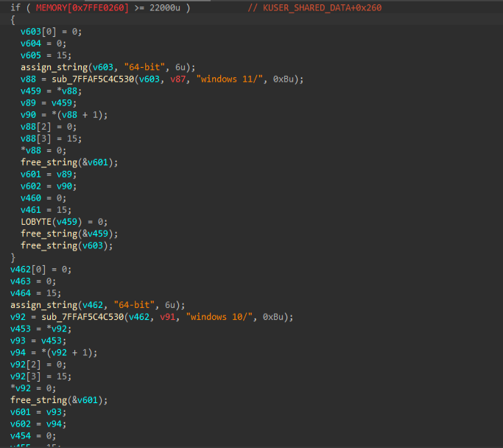Select variable v464 being assigned 15

coord(21,293)
